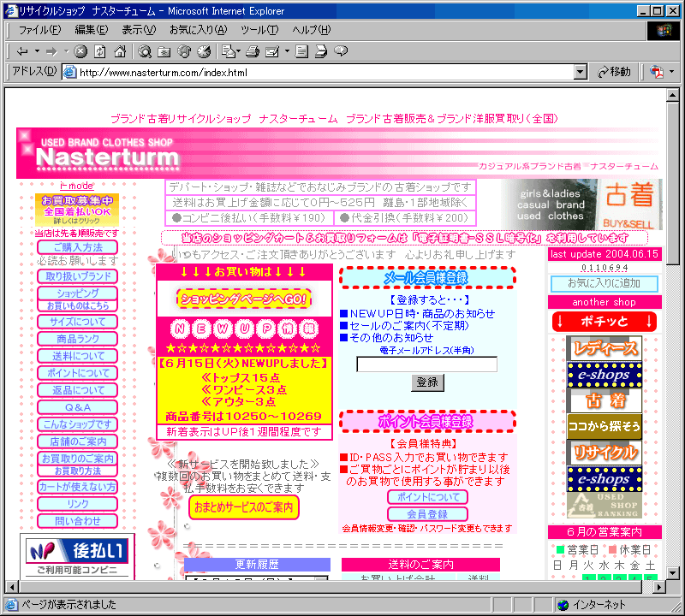Open the dropdown arrow at toolbar far right
Image resolution: width=685 pixels, height=616 pixels.
[x=672, y=72]
